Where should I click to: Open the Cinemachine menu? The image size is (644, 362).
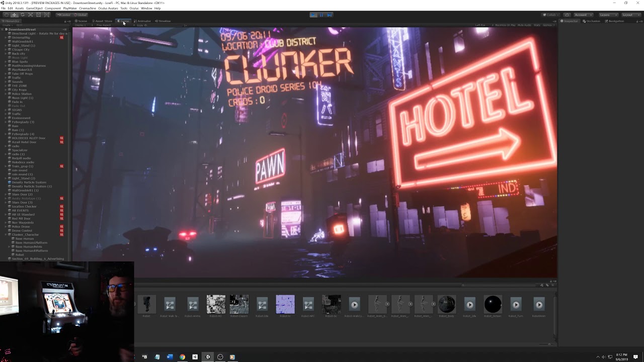coord(88,9)
